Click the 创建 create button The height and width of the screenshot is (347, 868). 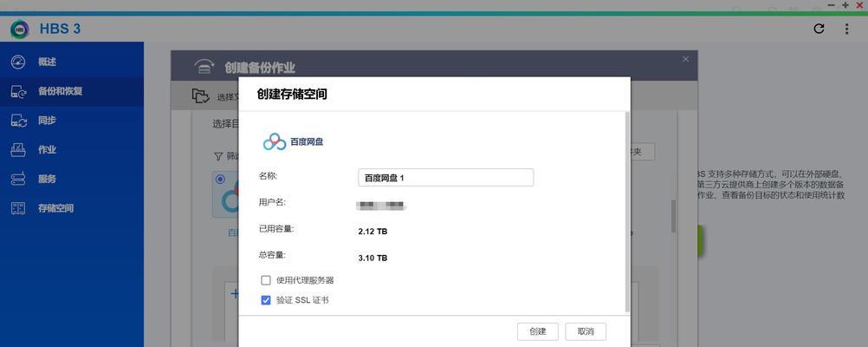click(537, 331)
